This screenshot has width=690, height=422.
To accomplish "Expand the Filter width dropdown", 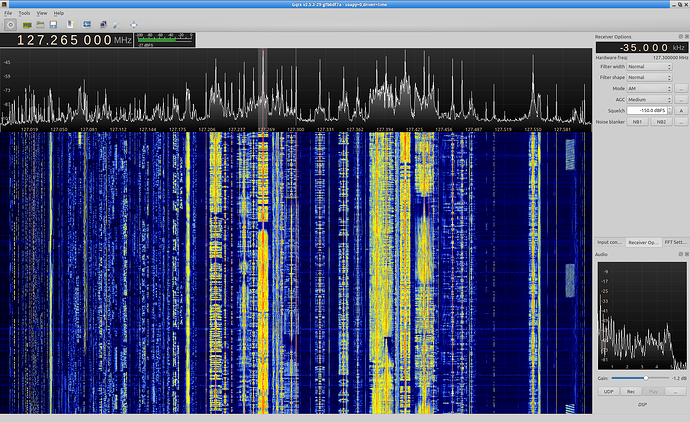I will (649, 66).
